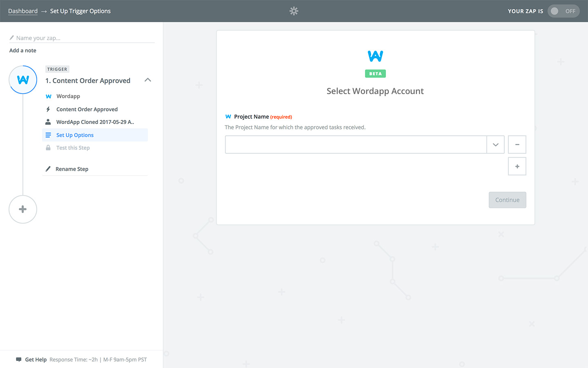588x368 pixels.
Task: Open WordApp Cloned account step
Action: 95,122
